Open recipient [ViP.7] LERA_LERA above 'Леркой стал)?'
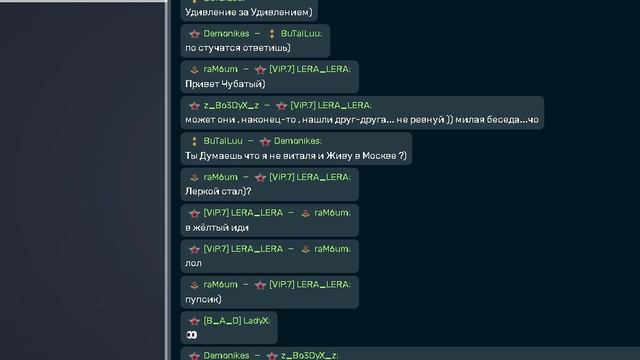The image size is (640, 360). (310, 177)
